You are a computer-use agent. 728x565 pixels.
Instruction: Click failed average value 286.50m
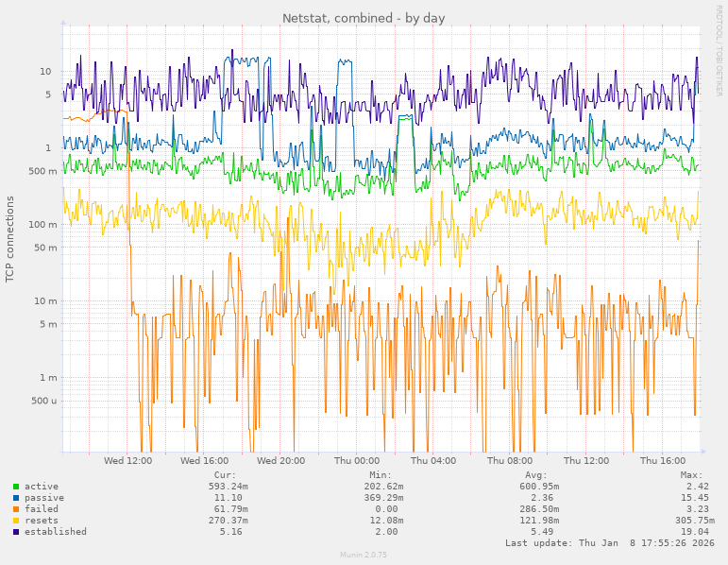539,509
